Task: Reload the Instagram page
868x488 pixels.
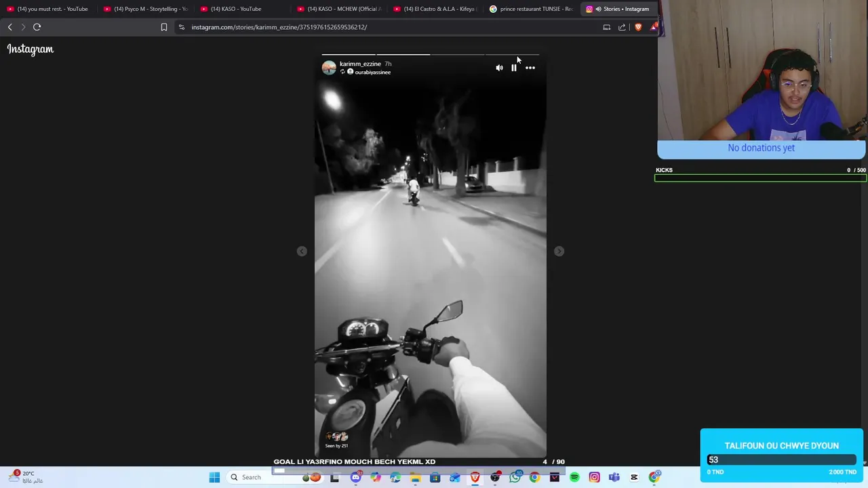Action: click(x=37, y=27)
